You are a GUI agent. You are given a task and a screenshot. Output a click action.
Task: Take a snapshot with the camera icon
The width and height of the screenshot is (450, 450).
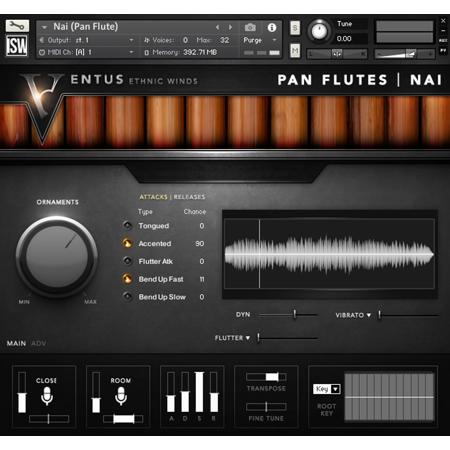pyautogui.click(x=250, y=27)
